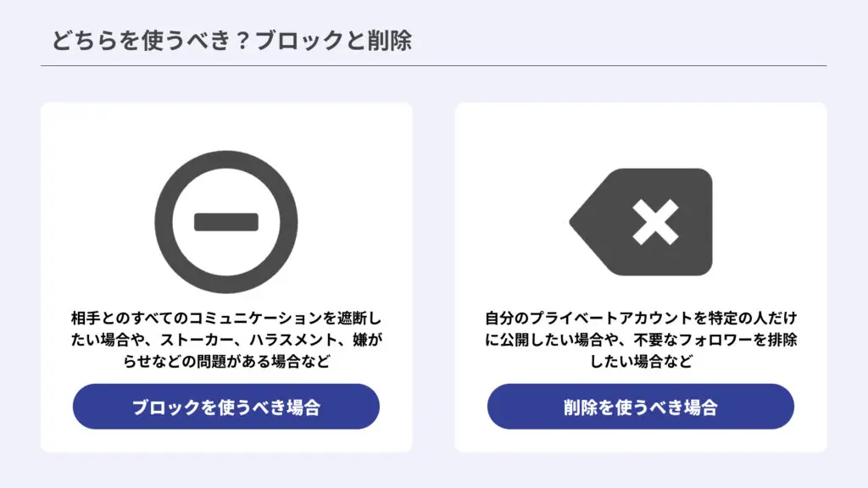Click text line に公開したい場合や、不要なフォロワーを排除
Screen dimensions: 868x488
(641, 340)
